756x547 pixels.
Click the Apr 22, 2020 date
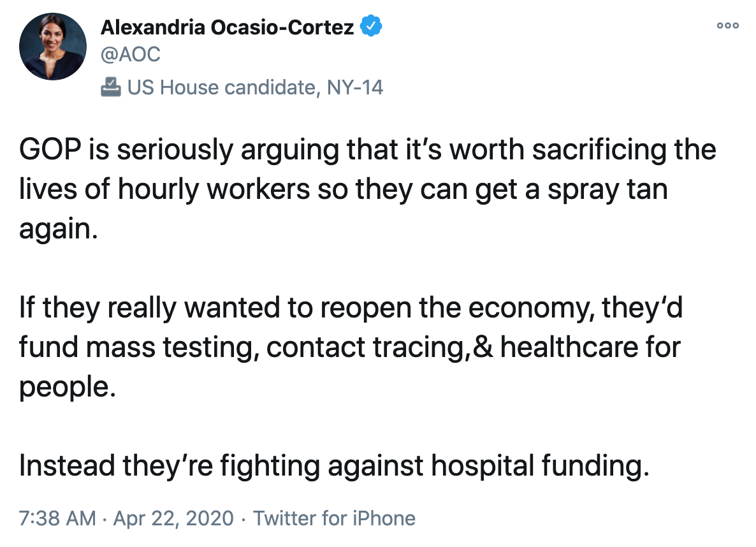point(173,518)
